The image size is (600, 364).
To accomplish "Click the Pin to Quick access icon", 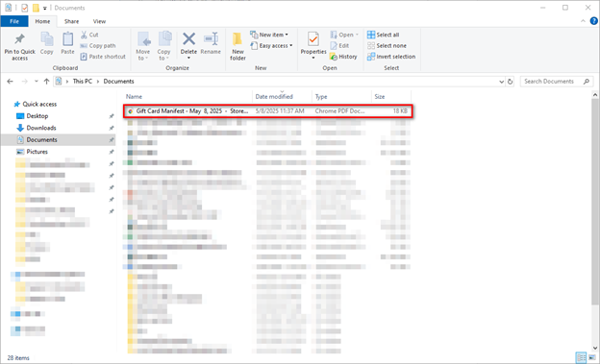I will 19,38.
